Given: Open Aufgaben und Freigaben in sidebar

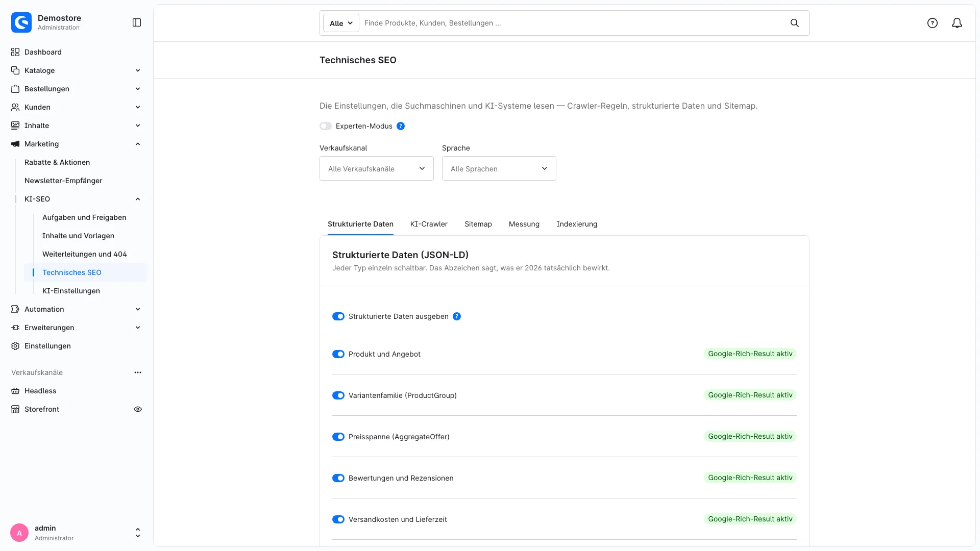Looking at the screenshot, I should (84, 217).
